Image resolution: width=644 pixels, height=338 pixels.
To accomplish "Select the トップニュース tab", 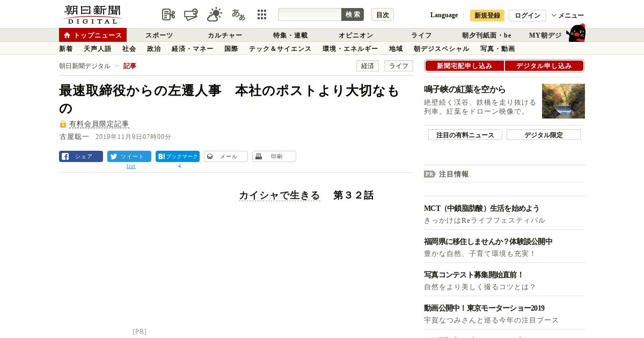I will (93, 35).
